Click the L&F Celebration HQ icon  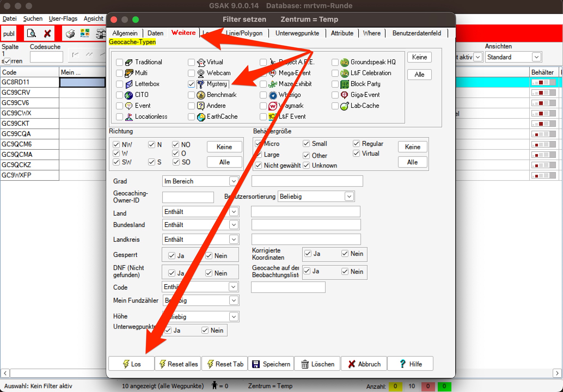pos(345,73)
